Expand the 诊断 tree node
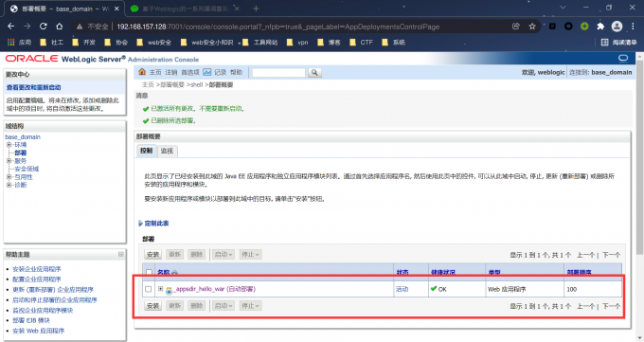 [9, 185]
